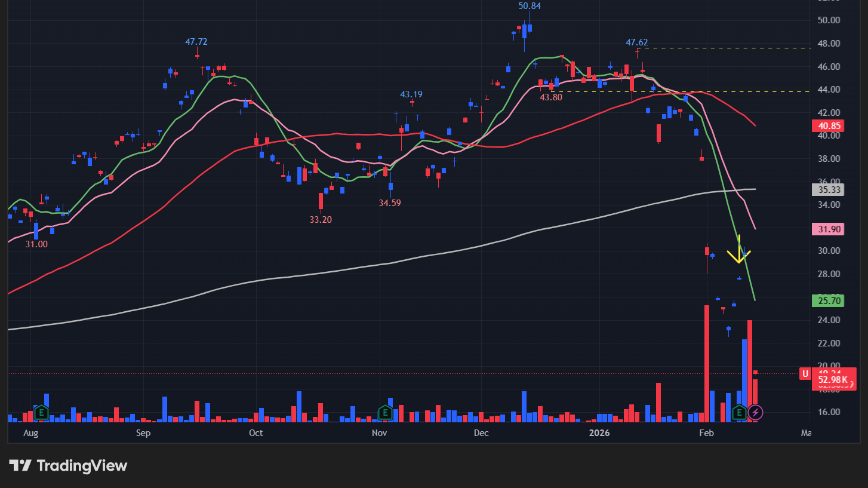Click the "2026" label on the time axis

tap(599, 433)
